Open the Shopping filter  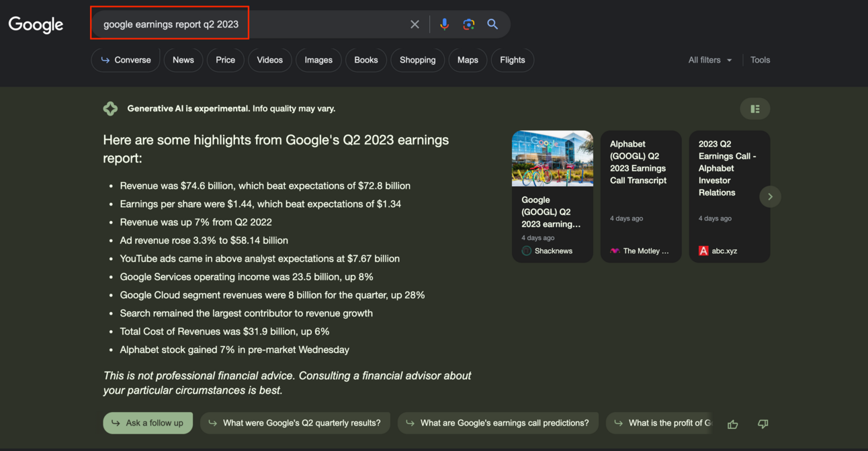(417, 60)
